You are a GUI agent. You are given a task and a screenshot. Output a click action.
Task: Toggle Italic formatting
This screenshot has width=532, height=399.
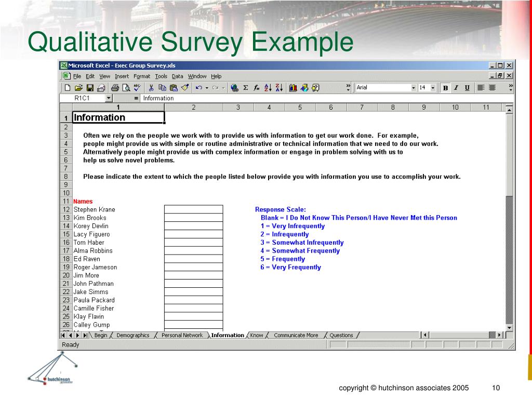tap(456, 87)
